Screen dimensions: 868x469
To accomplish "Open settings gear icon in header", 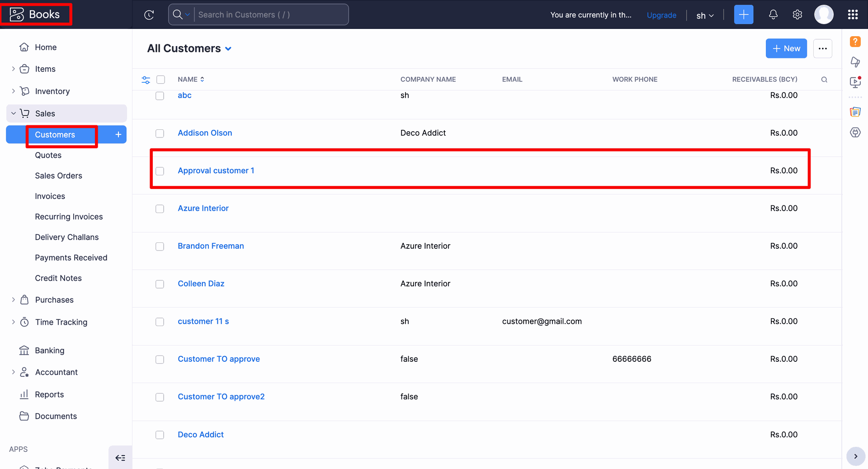I will click(x=797, y=14).
